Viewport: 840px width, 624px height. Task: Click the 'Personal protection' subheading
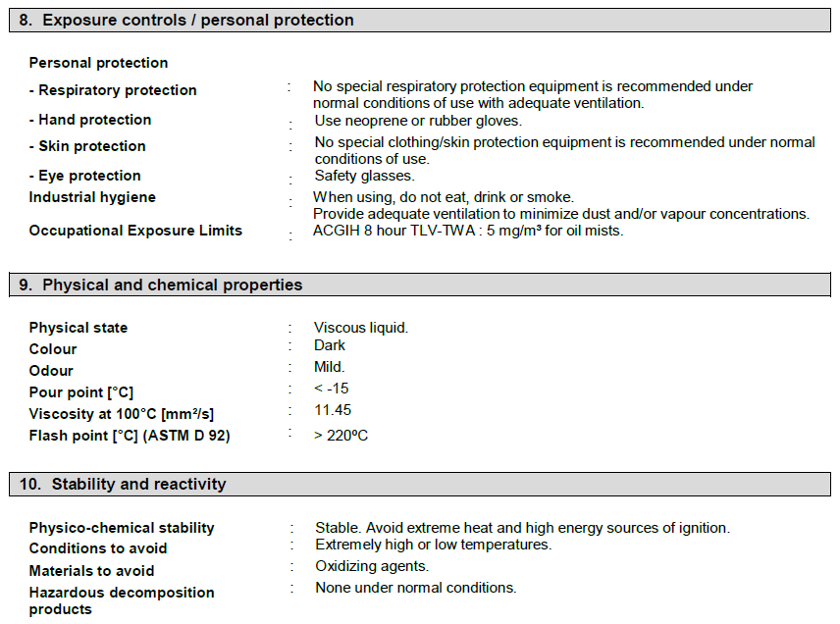point(98,63)
